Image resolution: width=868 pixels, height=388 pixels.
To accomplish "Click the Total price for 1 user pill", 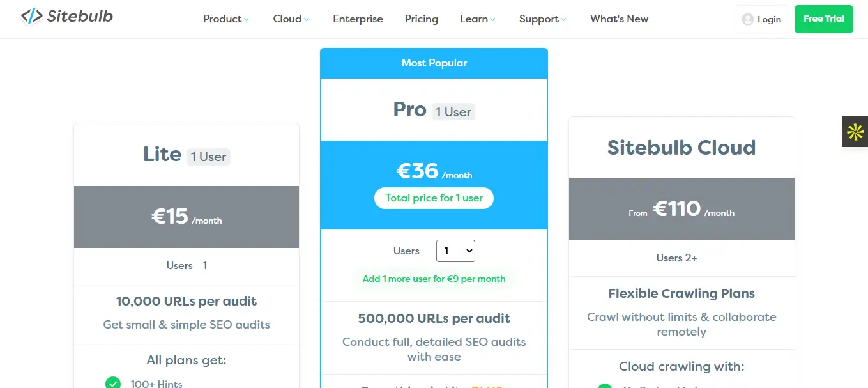I will point(434,198).
